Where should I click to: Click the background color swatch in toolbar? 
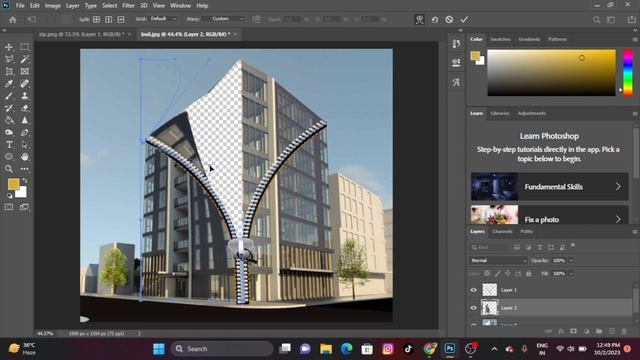pos(22,193)
